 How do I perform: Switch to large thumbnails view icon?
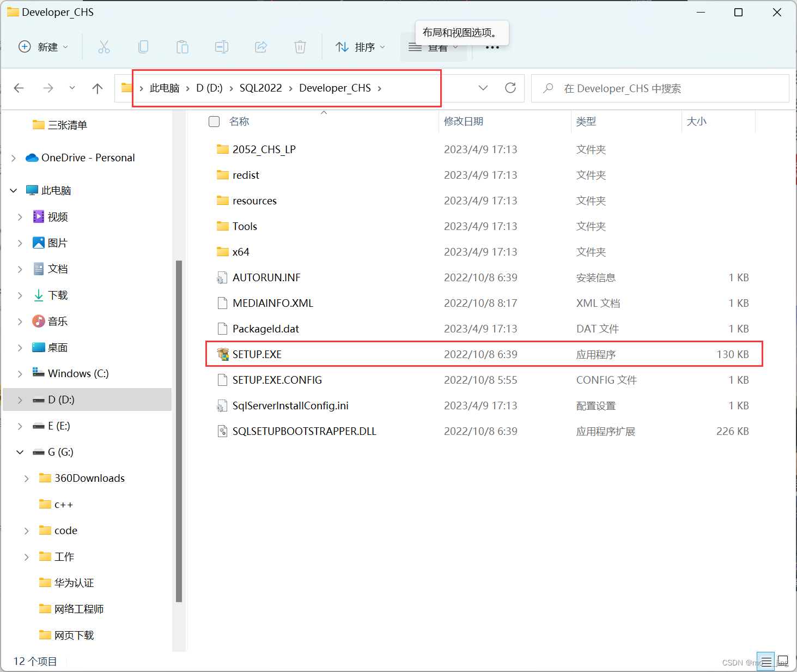pos(783,662)
